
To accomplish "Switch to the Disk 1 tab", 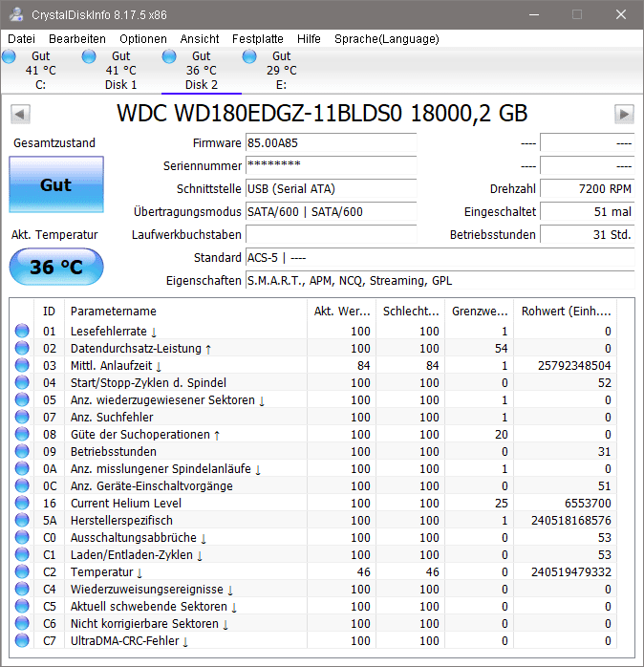I will [x=120, y=70].
